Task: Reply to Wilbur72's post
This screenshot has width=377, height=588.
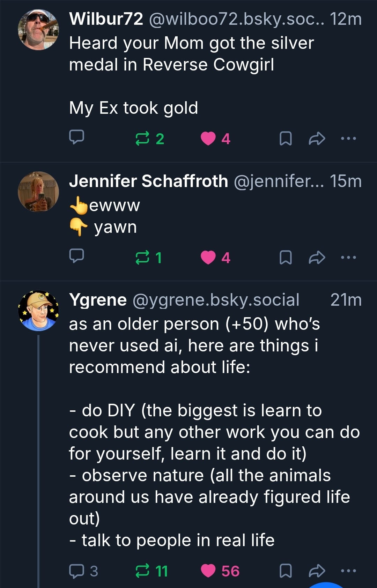Action: coord(76,138)
